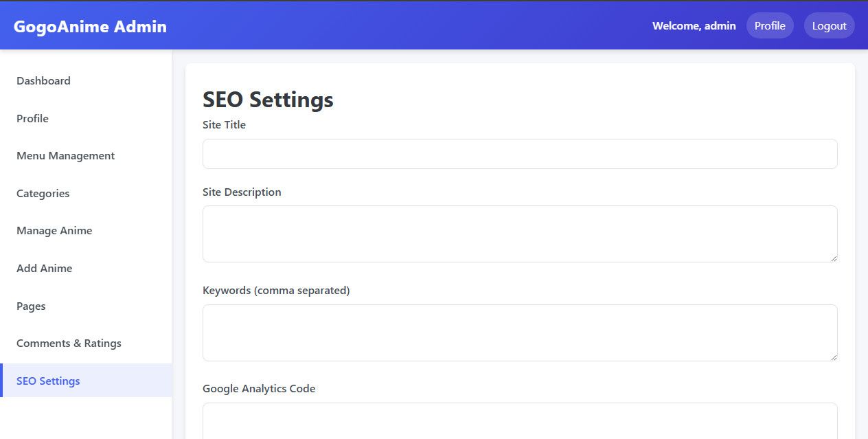868x439 pixels.
Task: Open the Manage Anime page
Action: point(54,231)
